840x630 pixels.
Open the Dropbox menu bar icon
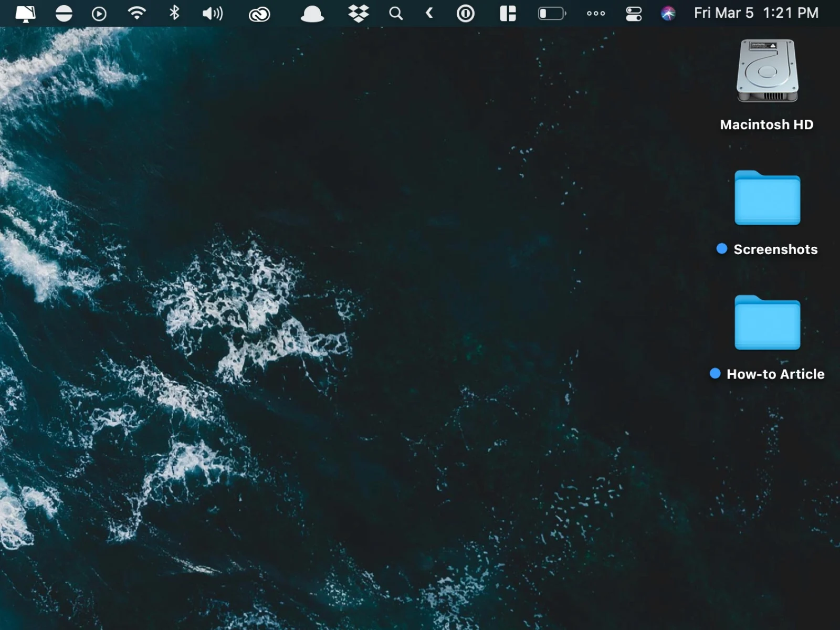point(359,13)
